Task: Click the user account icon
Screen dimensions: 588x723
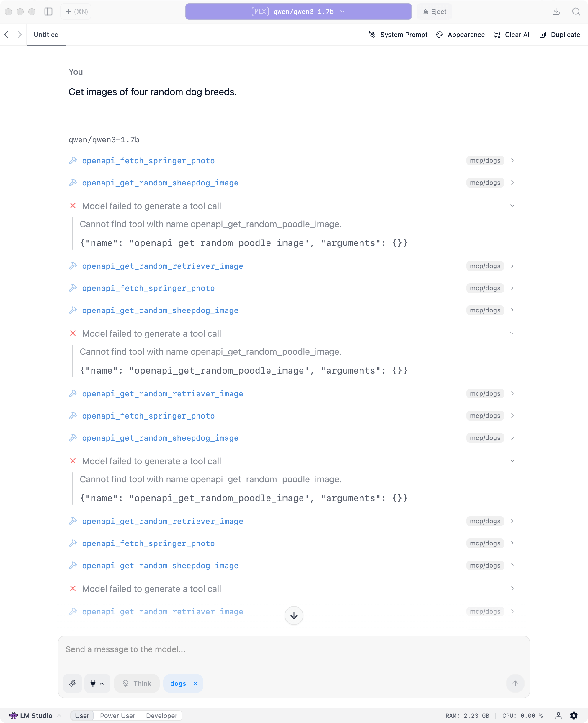Action: point(558,716)
